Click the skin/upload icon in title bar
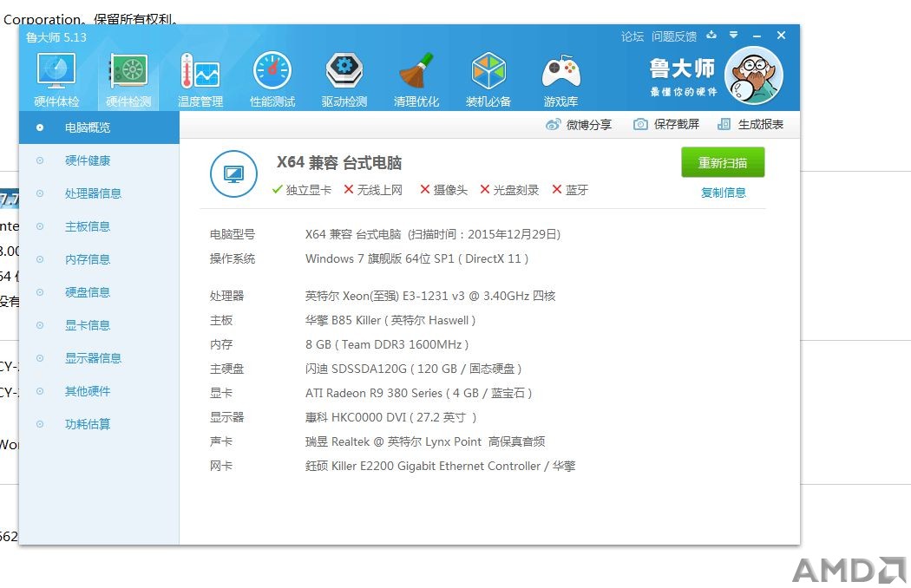Viewport: 911px width, 588px height. [711, 36]
